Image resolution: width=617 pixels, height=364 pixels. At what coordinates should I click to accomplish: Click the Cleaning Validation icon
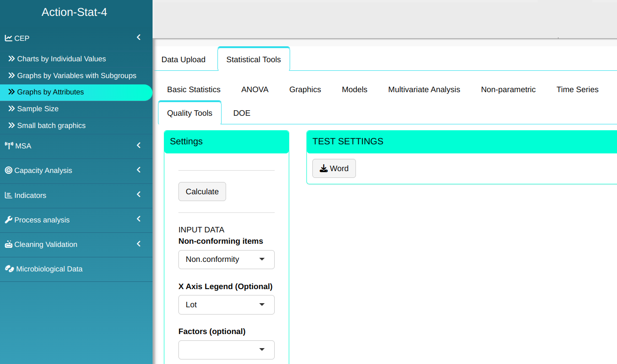point(8,244)
